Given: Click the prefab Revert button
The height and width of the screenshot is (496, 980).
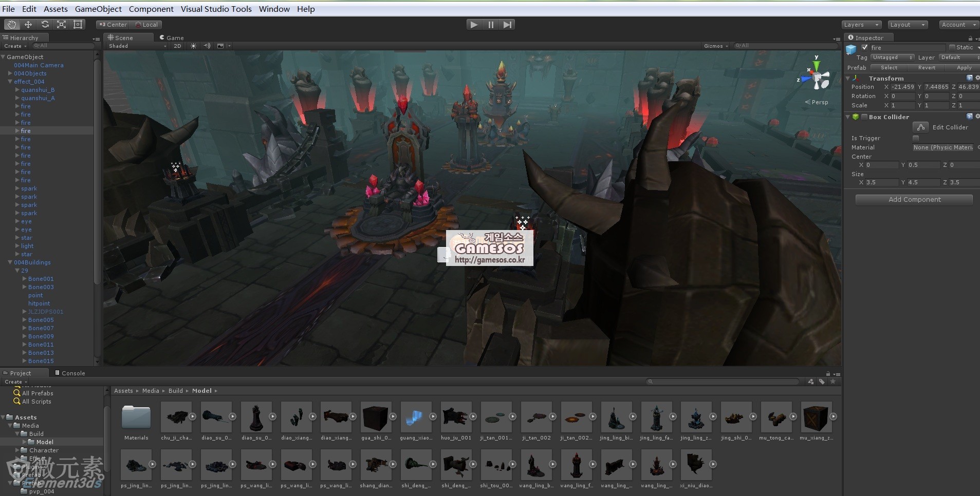Looking at the screenshot, I should pyautogui.click(x=926, y=67).
